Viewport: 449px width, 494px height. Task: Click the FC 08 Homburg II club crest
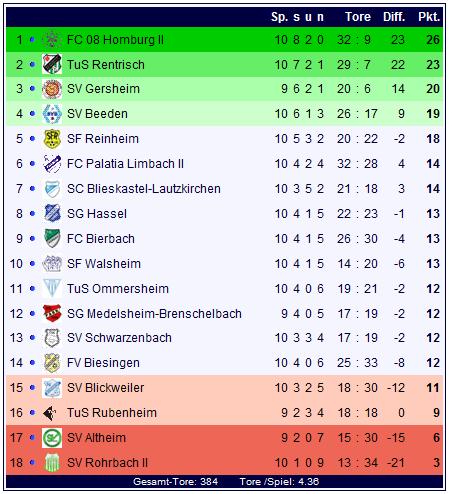(x=52, y=40)
